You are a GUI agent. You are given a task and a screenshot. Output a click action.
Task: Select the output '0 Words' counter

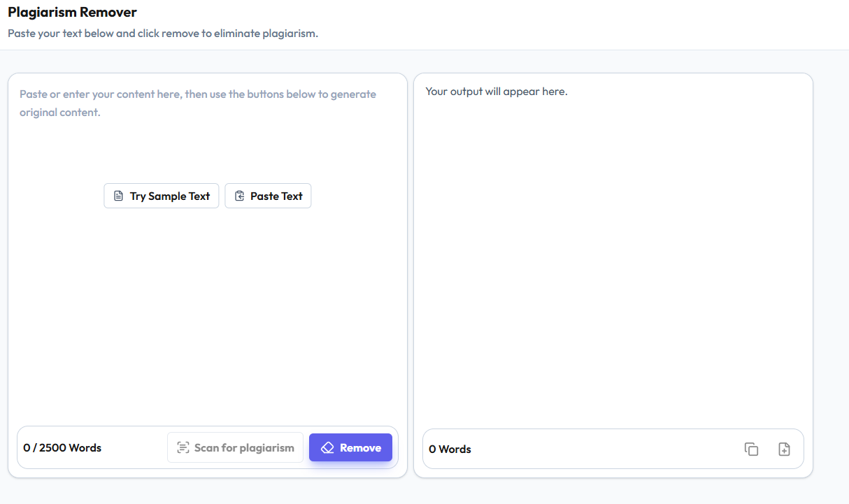point(450,449)
